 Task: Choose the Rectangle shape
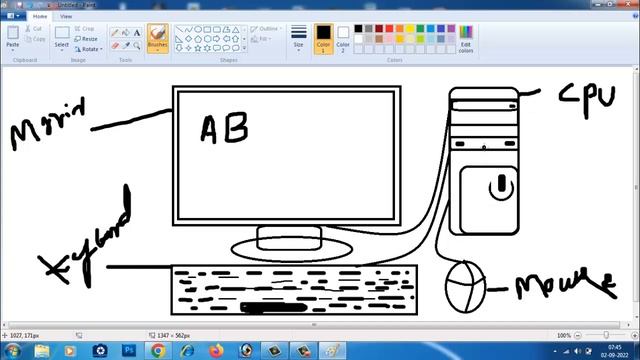(207, 29)
